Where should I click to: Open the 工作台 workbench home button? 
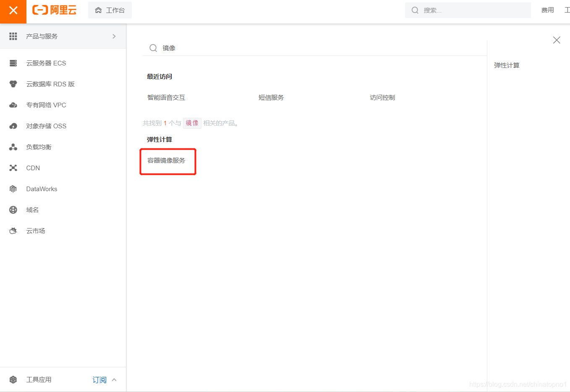[110, 10]
